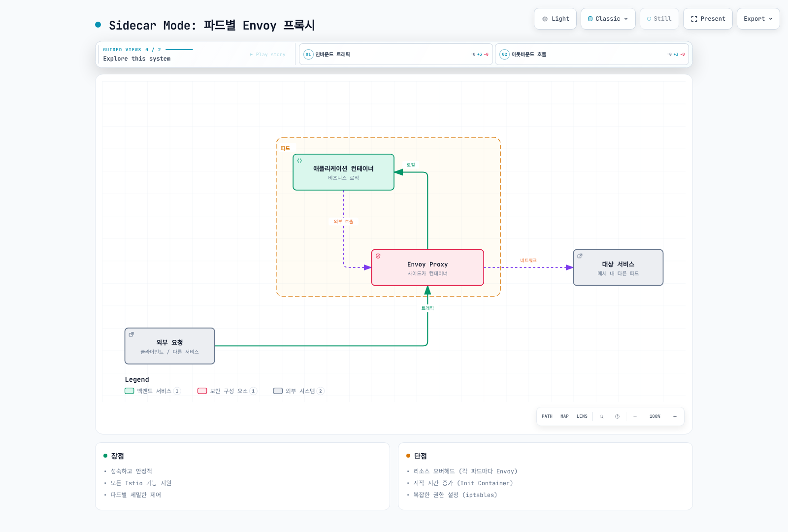The height and width of the screenshot is (532, 788).
Task: Select guided view 01 인바운드 트래픽
Action: click(x=395, y=54)
